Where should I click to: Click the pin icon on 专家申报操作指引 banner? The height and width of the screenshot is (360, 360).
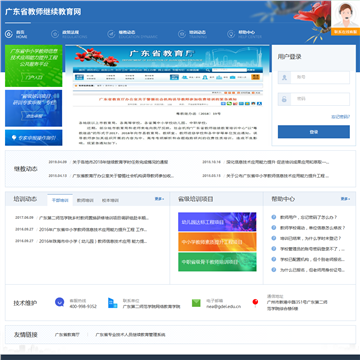[14, 138]
